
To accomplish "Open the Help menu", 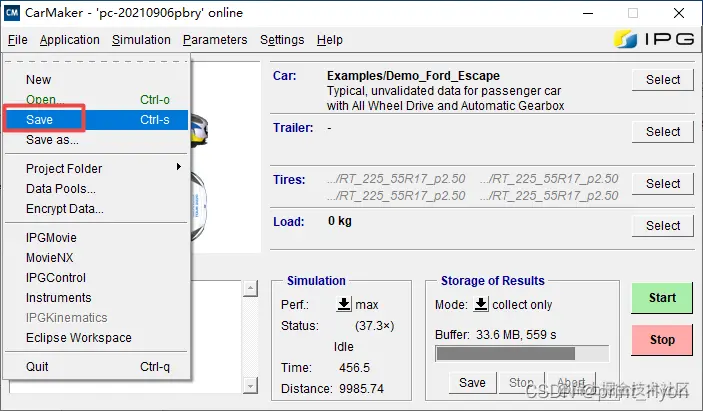I will tap(330, 40).
